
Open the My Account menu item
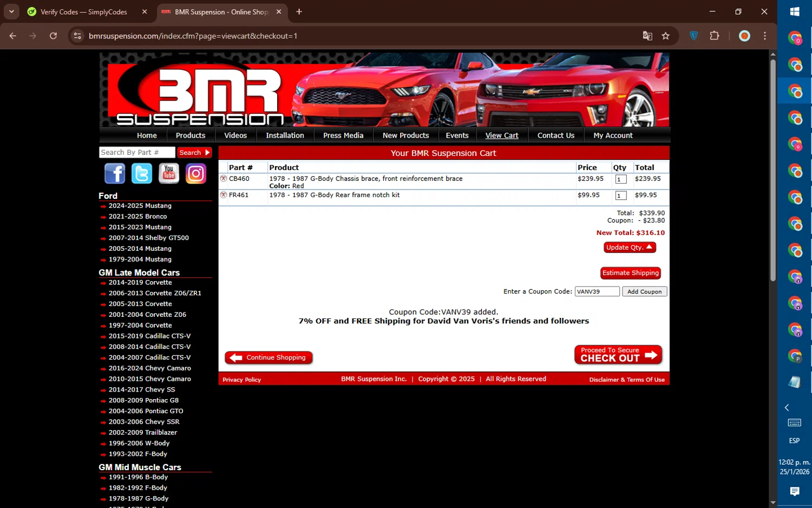613,135
